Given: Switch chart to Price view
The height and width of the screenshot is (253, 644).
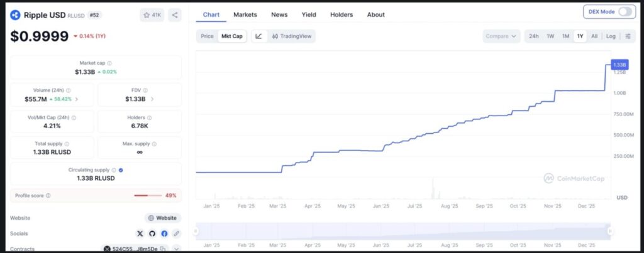Looking at the screenshot, I should click(207, 36).
